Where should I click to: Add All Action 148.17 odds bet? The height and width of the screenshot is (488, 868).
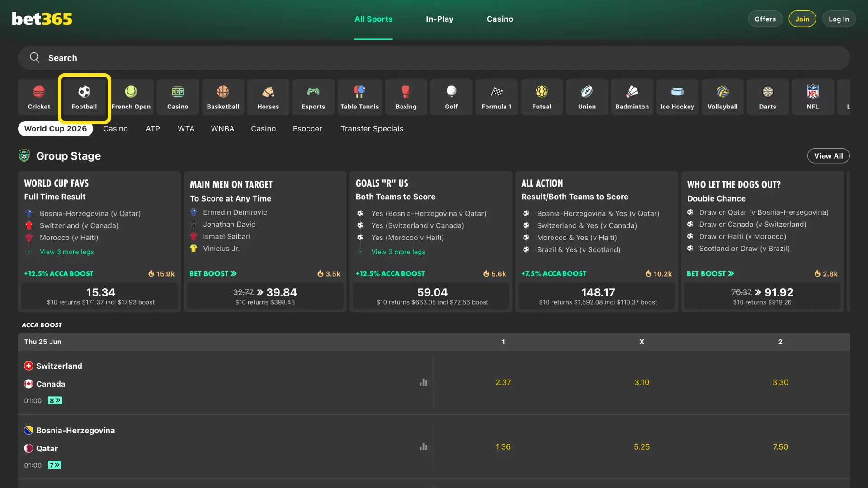[x=598, y=296]
